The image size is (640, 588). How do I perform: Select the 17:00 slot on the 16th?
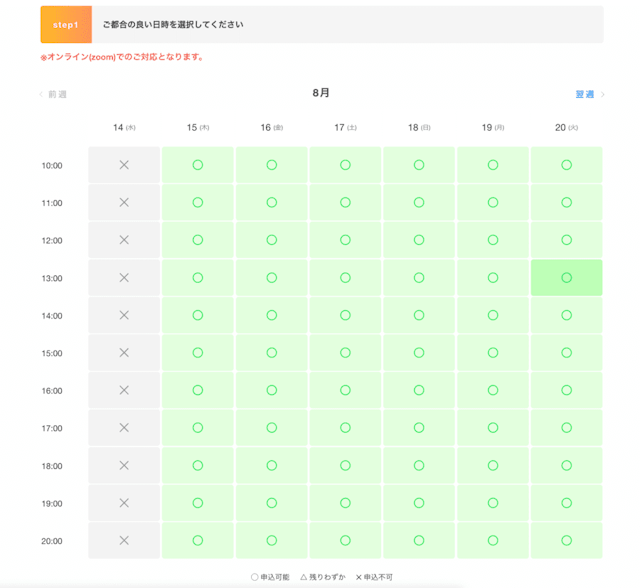tap(271, 428)
